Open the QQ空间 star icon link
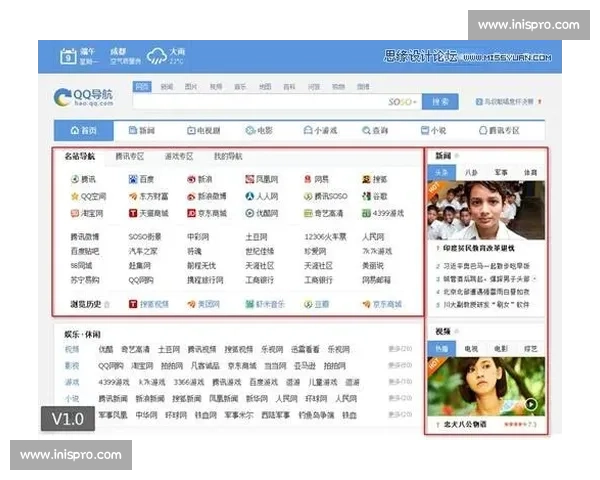 tap(75, 196)
